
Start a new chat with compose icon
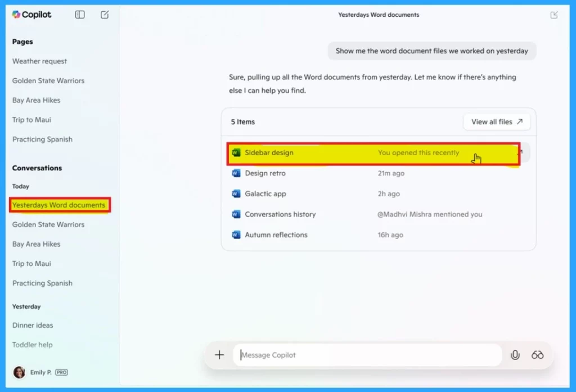click(x=105, y=14)
